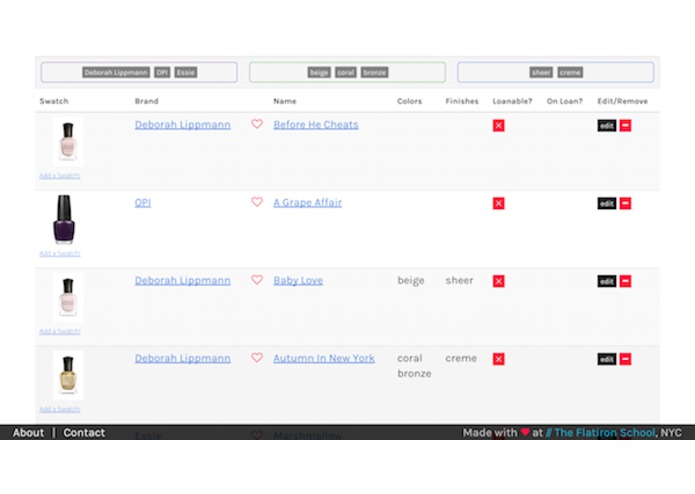The width and height of the screenshot is (695, 494).
Task: Open Deborah Lippmann brand link in Baby Love row
Action: click(x=183, y=280)
